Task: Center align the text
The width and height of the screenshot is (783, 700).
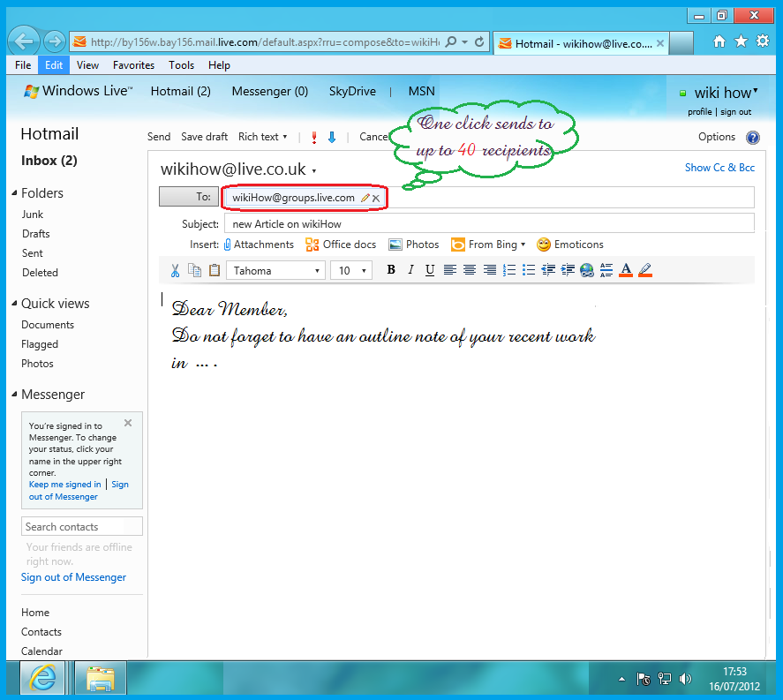Action: tap(470, 270)
